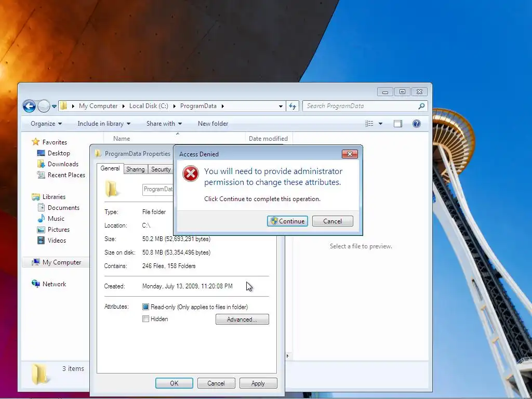Image resolution: width=532 pixels, height=399 pixels.
Task: Select My Computer in the address bar
Action: click(x=98, y=106)
